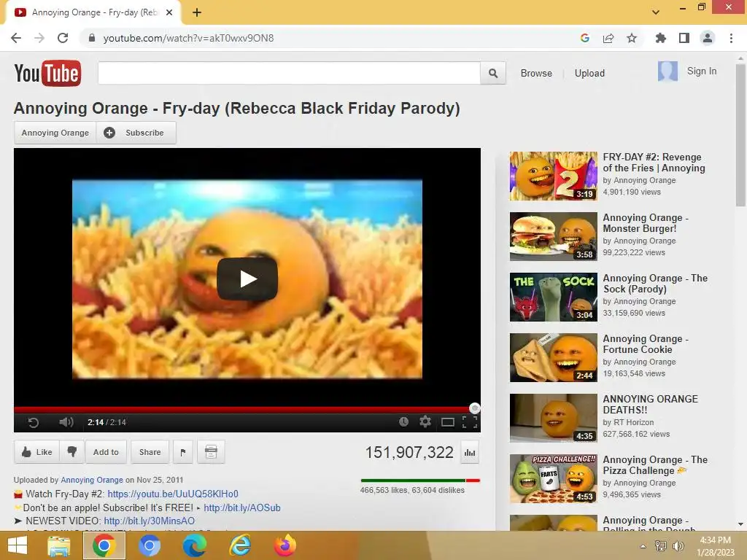747x560 pixels.
Task: Click 'Annoying Orange - Fortune Cookie' title link
Action: click(x=646, y=344)
